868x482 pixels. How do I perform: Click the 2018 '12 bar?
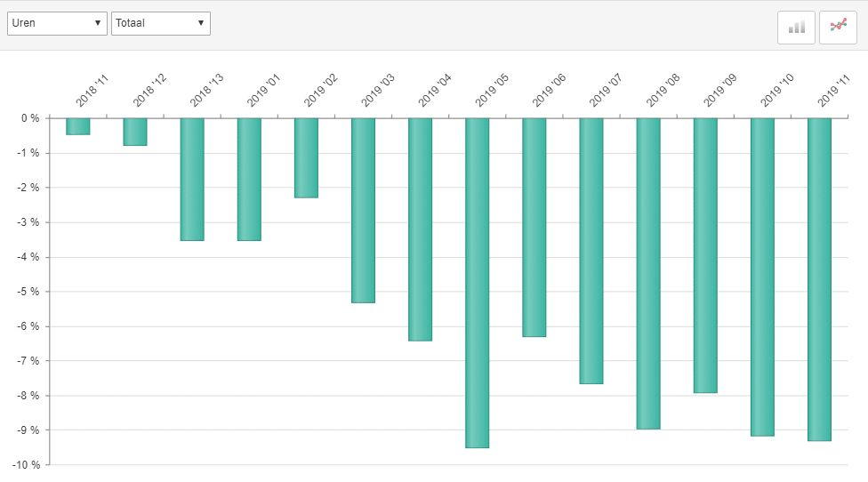click(135, 132)
